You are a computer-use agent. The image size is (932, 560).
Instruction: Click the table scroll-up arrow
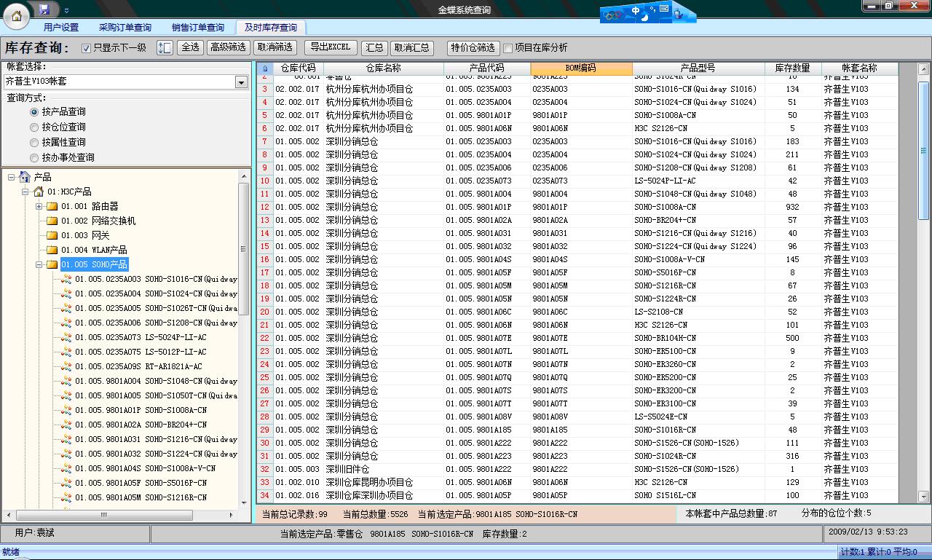tap(923, 70)
